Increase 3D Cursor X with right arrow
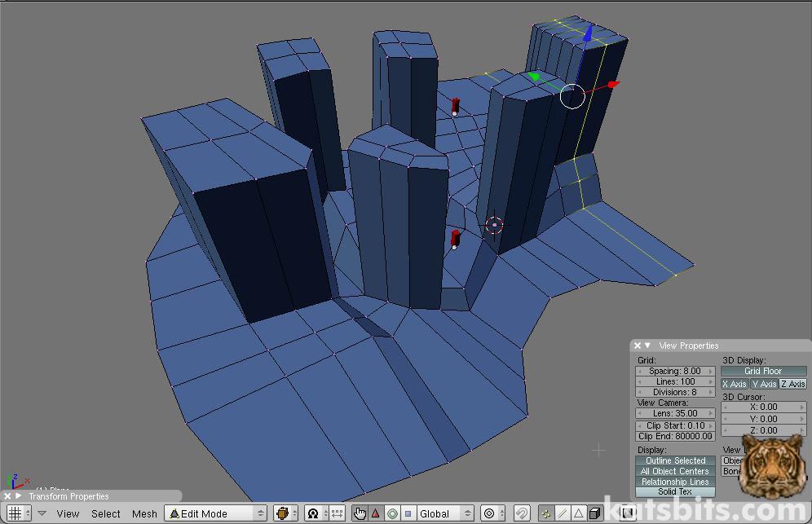 pyautogui.click(x=802, y=407)
